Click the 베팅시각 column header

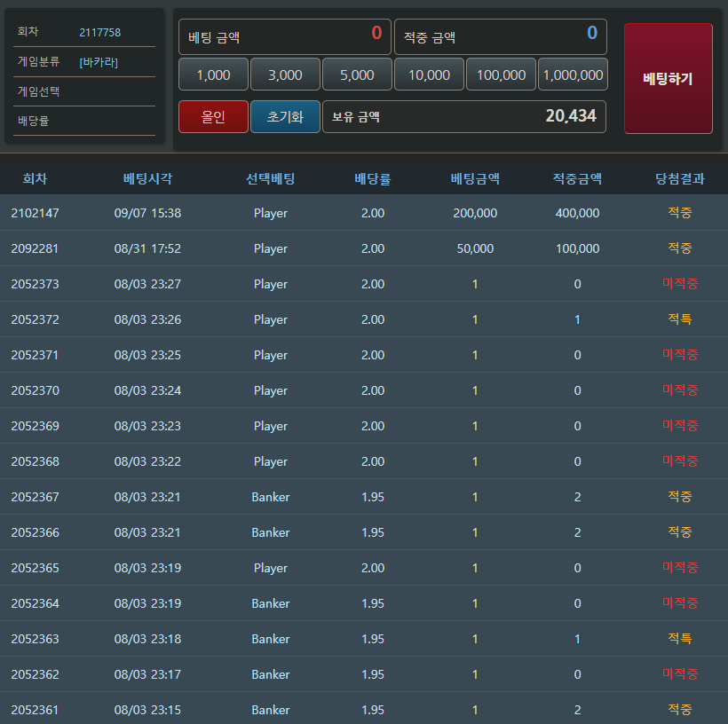[x=147, y=178]
